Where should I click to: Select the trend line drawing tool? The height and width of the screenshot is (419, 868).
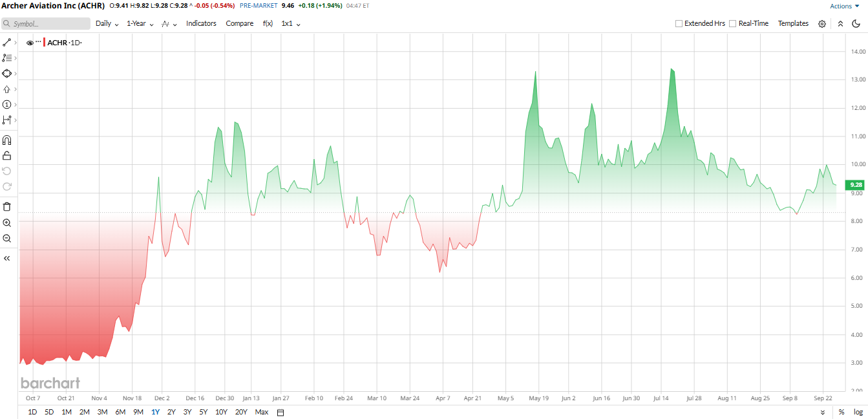click(x=7, y=42)
